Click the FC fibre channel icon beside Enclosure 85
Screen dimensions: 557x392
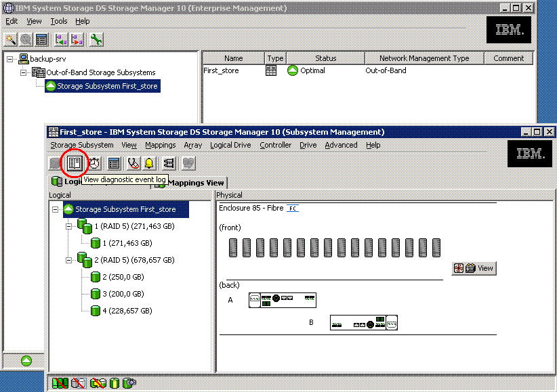(x=293, y=209)
